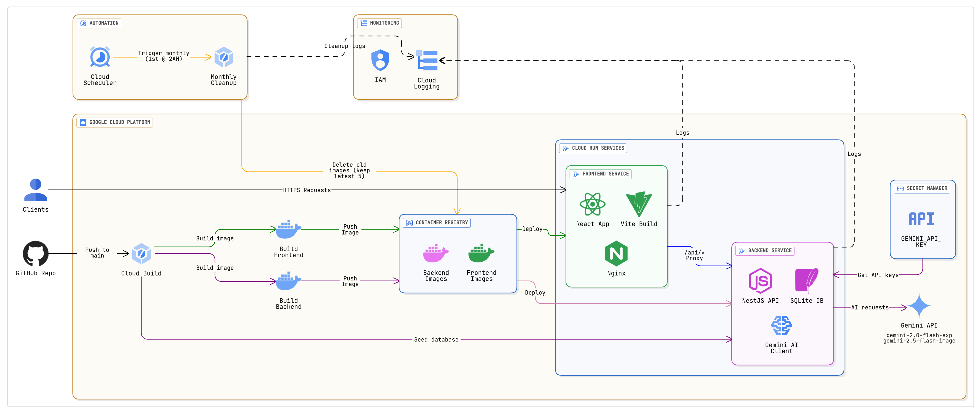980x414 pixels.
Task: Click the Cloud Build hexagon icon
Action: coord(141,253)
